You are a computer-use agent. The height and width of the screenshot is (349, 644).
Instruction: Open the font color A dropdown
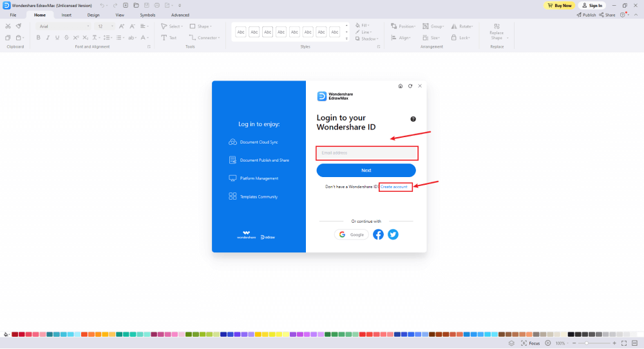144,38
